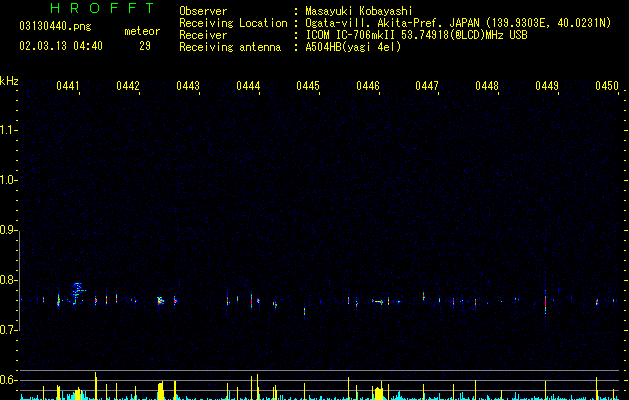Click time marker 0448
This screenshot has width=629, height=400.
click(487, 86)
